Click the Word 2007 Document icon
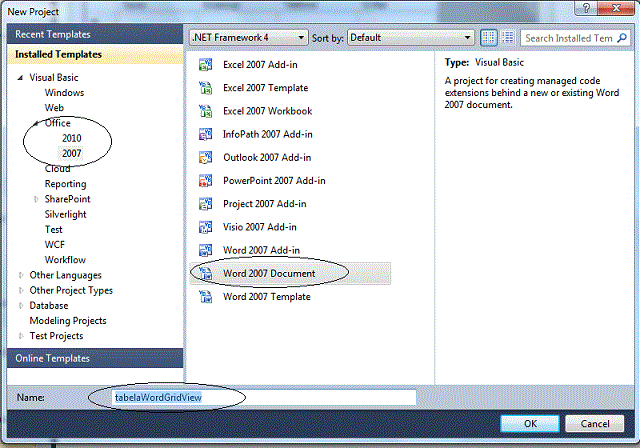Viewport: 640px width, 448px height. 205,273
